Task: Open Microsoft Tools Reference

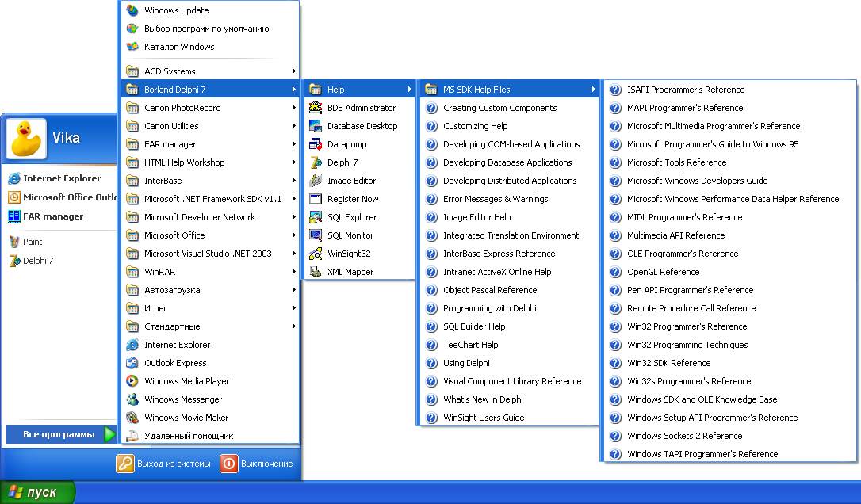Action: coord(730,162)
